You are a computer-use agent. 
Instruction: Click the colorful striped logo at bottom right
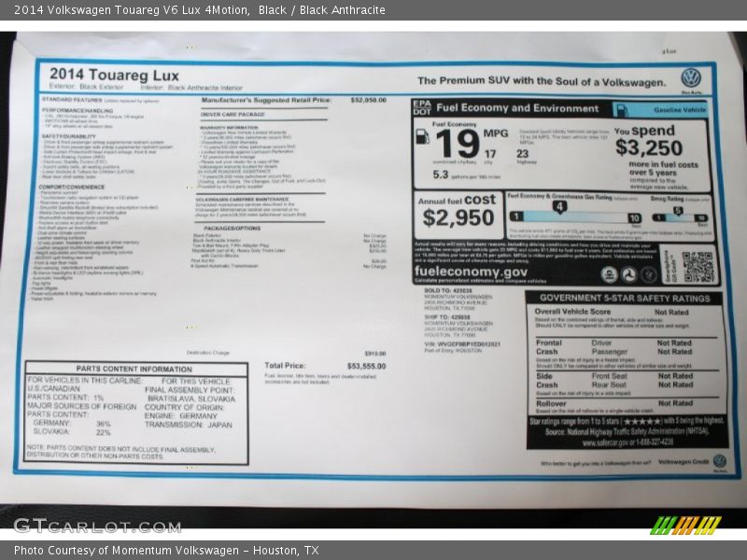click(x=685, y=525)
